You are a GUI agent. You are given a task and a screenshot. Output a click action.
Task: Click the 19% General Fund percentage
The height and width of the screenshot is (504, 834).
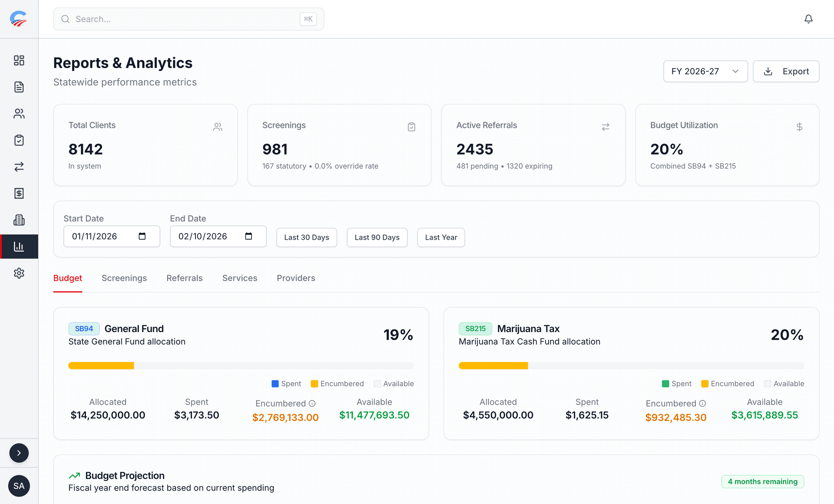click(x=398, y=335)
